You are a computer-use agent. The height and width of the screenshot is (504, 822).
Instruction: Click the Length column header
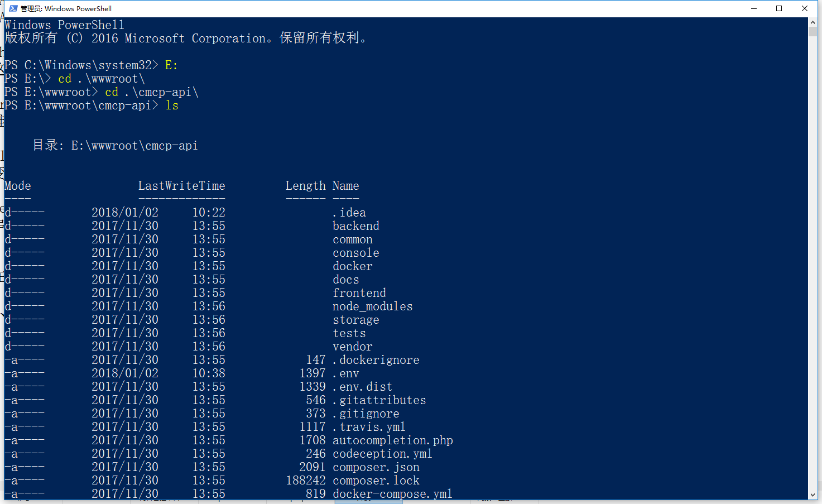305,186
